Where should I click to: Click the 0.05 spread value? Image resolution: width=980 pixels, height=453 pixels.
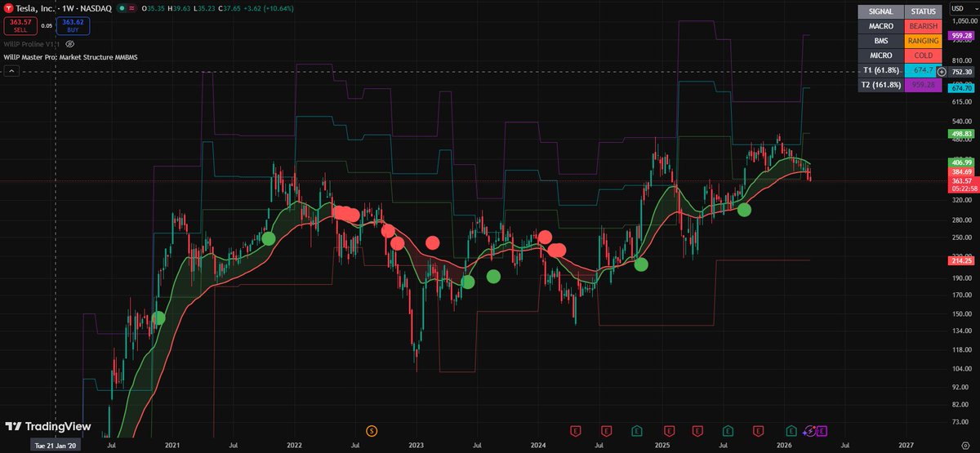[46, 26]
